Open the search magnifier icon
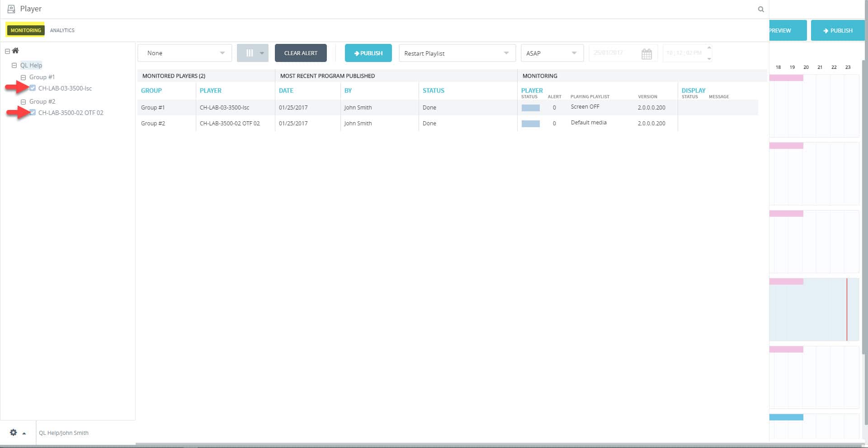868x448 pixels. (x=761, y=9)
